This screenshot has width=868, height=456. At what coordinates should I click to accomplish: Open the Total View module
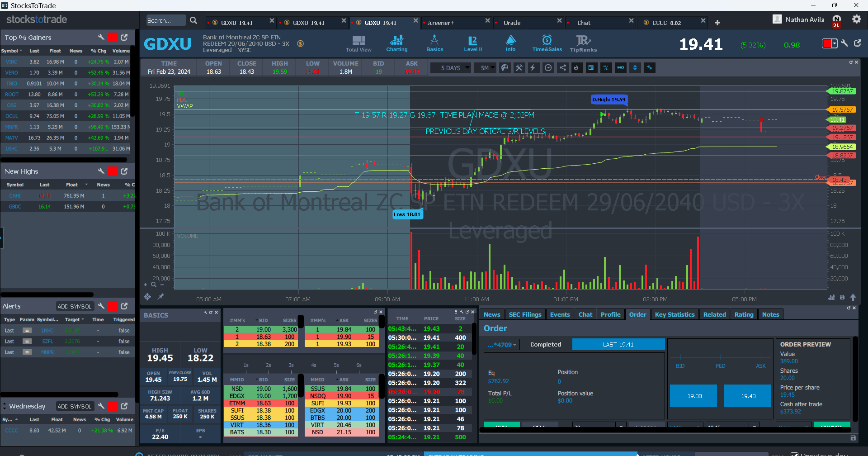click(x=359, y=44)
